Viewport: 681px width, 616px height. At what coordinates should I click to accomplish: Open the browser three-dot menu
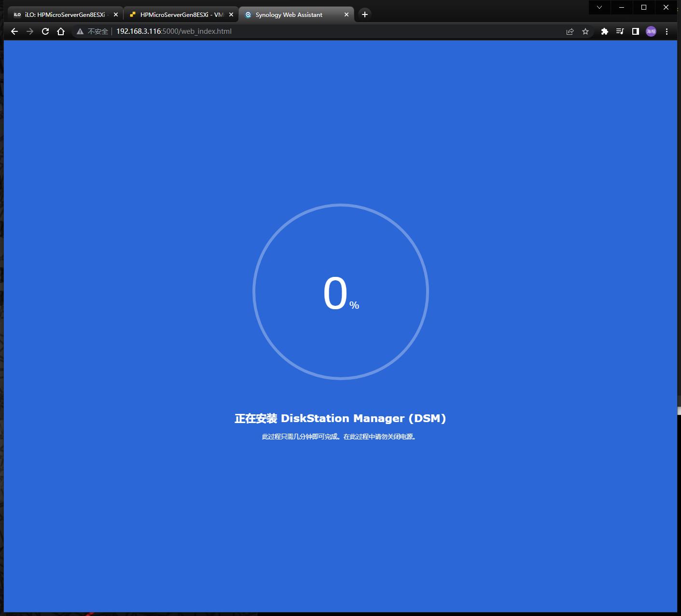(x=667, y=31)
